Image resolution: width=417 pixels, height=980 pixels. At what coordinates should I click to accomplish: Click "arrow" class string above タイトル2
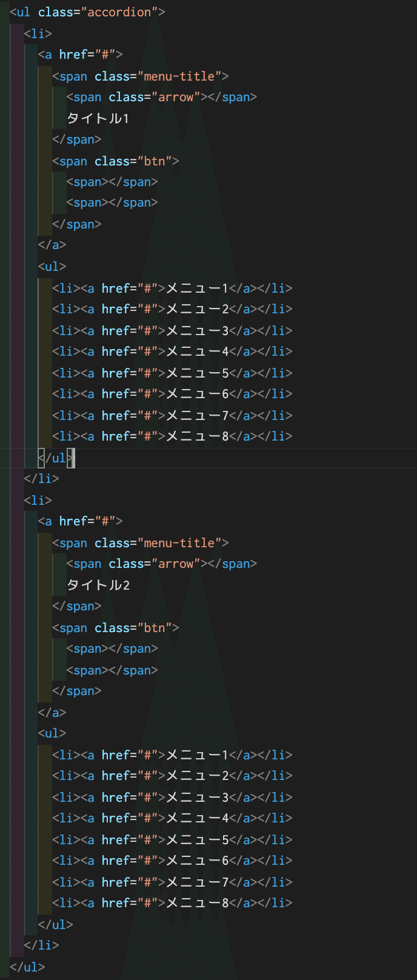click(x=176, y=564)
